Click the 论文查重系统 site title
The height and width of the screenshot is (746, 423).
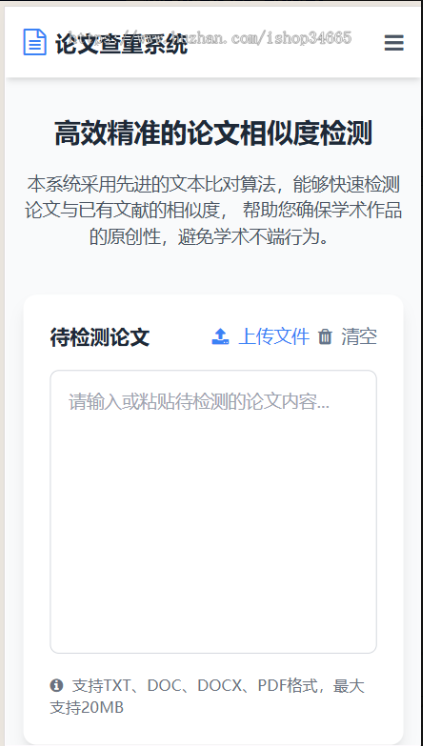tap(121, 44)
